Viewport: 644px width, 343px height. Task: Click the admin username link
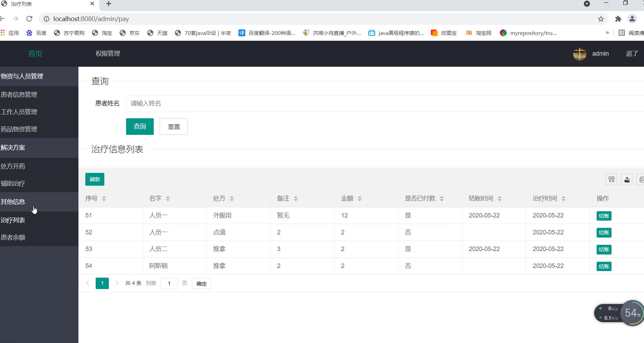pos(600,54)
